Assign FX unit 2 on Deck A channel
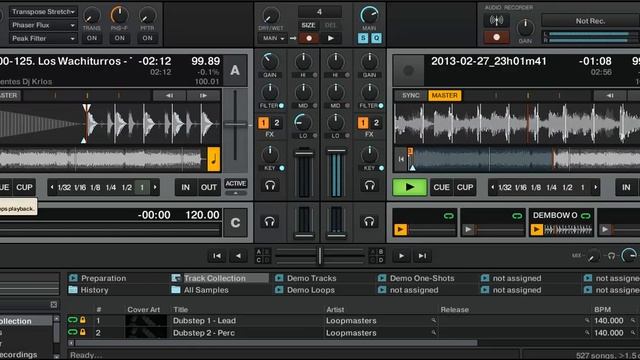Viewport: 640px width, 360px height. pos(277,123)
